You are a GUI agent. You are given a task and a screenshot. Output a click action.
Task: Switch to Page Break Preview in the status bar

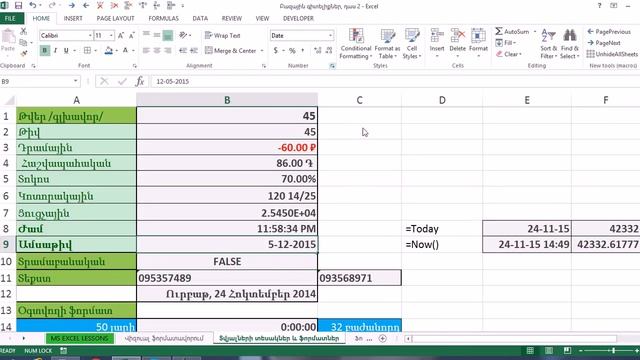click(x=567, y=351)
